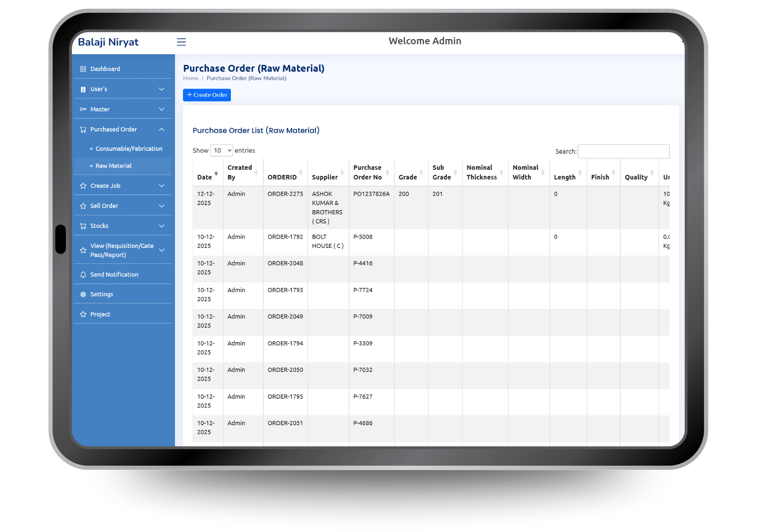Select Raw Material submenu item
757x532 pixels.
pyautogui.click(x=114, y=166)
